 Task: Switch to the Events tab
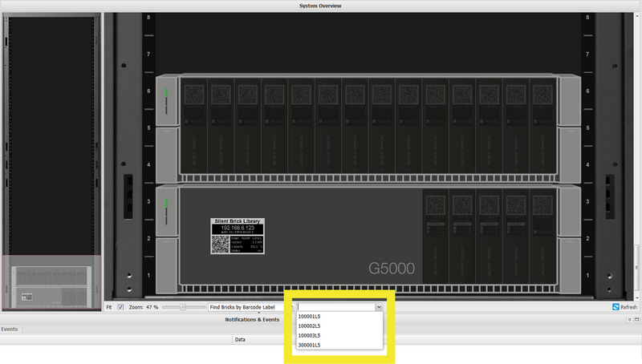click(10, 330)
